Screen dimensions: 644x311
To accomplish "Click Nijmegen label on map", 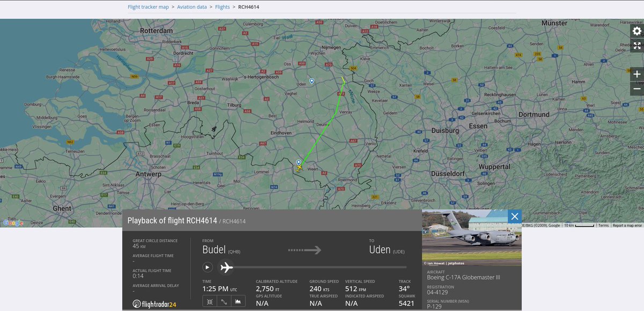I will (332, 48).
